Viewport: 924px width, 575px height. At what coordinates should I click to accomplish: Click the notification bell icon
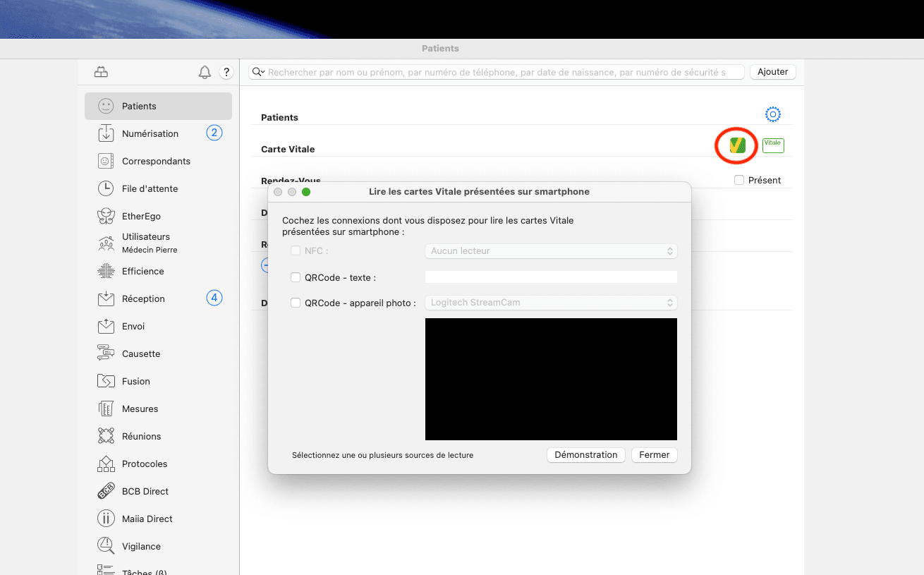205,72
